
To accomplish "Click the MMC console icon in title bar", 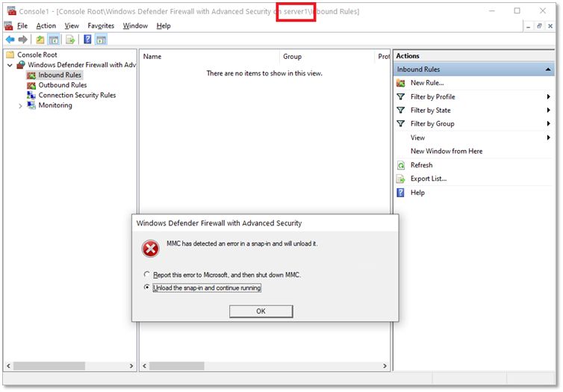I will (x=11, y=11).
